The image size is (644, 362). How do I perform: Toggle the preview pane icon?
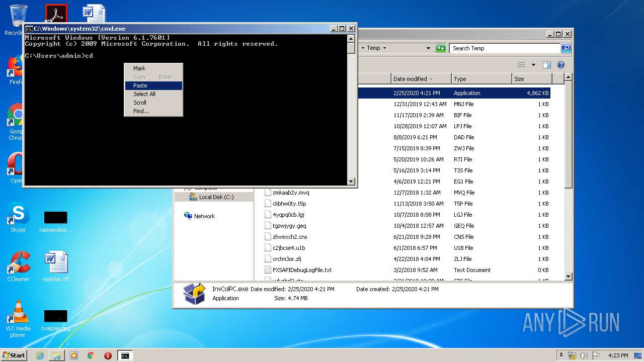pos(547,65)
